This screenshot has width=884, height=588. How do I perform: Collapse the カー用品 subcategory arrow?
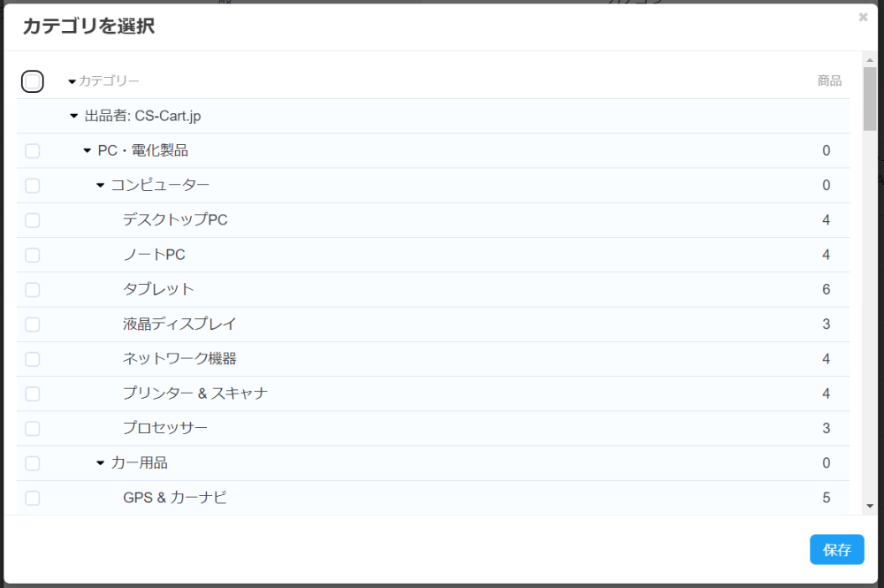(x=100, y=463)
